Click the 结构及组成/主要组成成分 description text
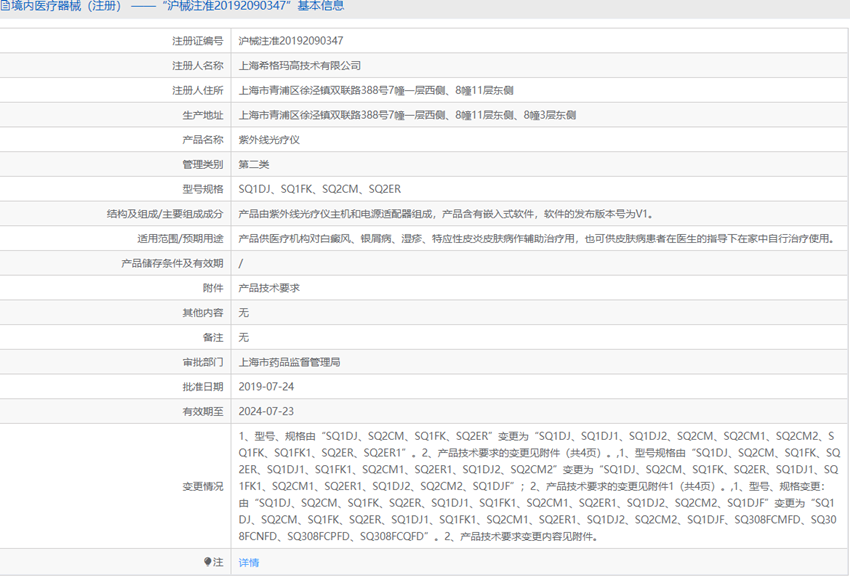 tap(446, 214)
